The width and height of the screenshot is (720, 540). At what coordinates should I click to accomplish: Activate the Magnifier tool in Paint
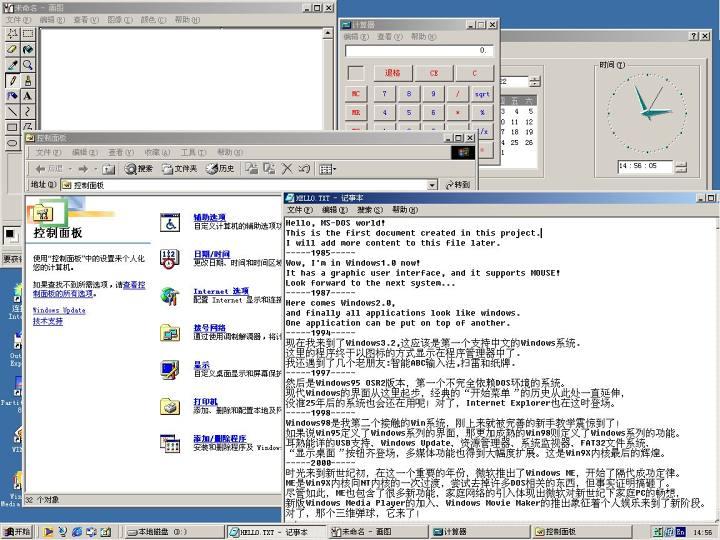[28, 65]
